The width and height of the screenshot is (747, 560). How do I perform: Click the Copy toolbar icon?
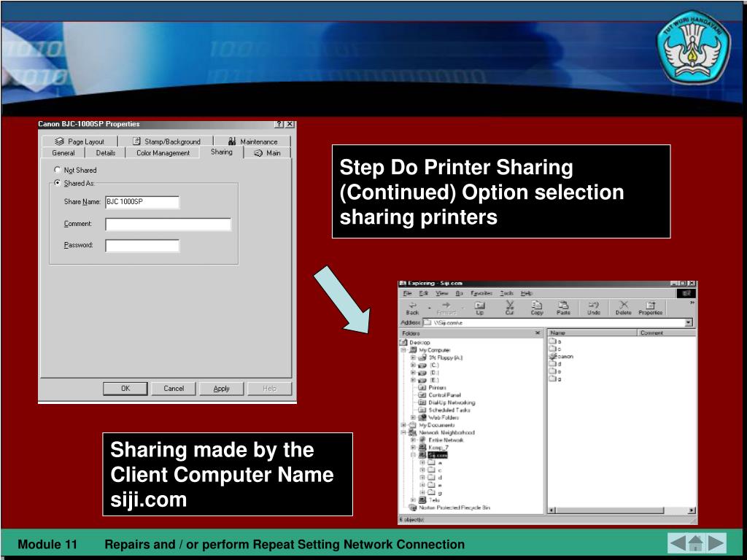[x=537, y=308]
